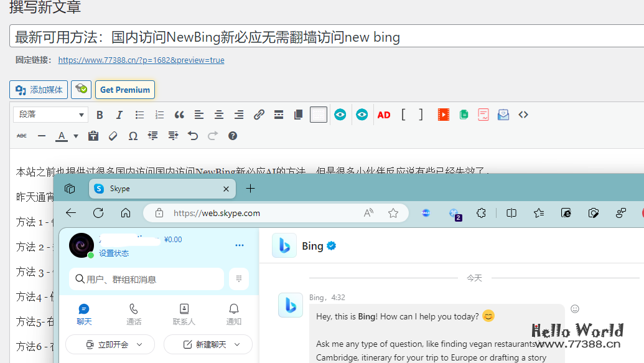The image size is (644, 363).
Task: Click the red AD shortcode button
Action: (x=384, y=115)
